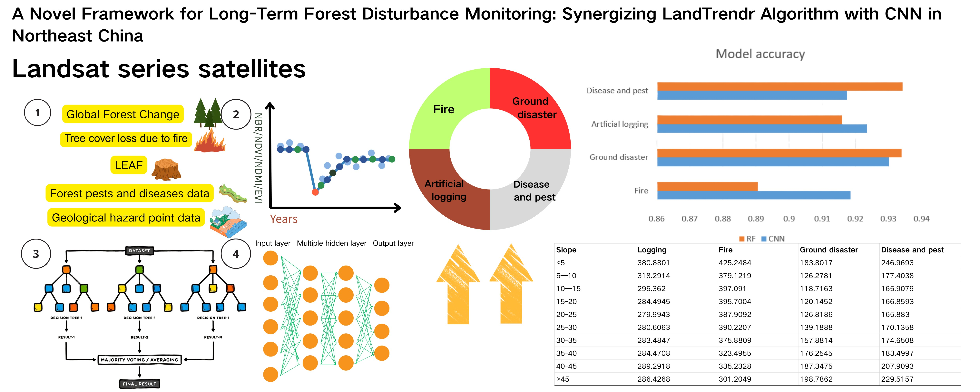Screen dimensions: 980x392
Task: Click the Ground disaster table column header
Action: [828, 250]
